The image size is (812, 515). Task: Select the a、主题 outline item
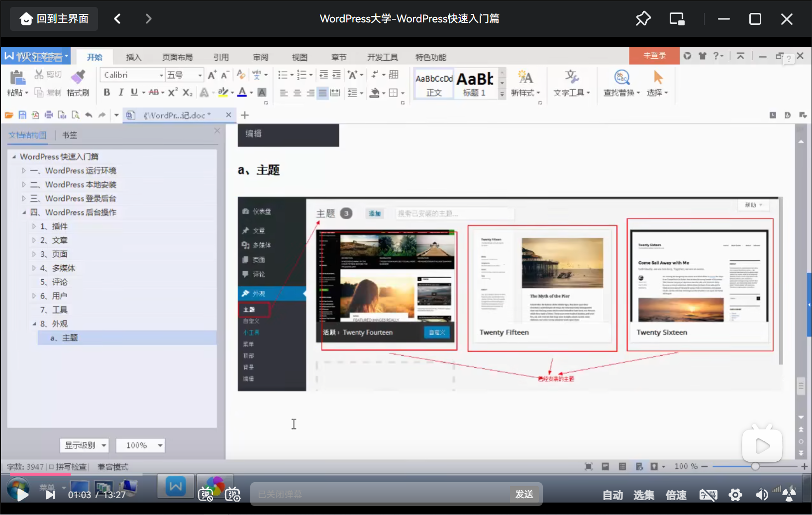tap(127, 338)
